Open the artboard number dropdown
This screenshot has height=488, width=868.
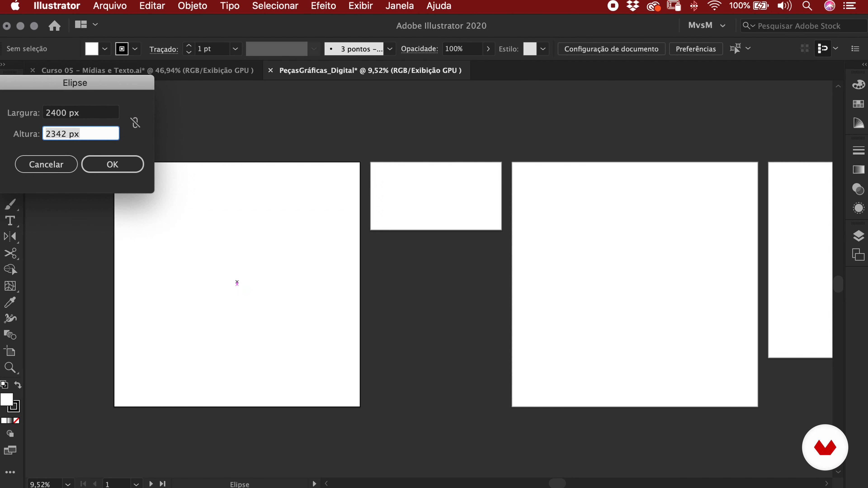136,484
